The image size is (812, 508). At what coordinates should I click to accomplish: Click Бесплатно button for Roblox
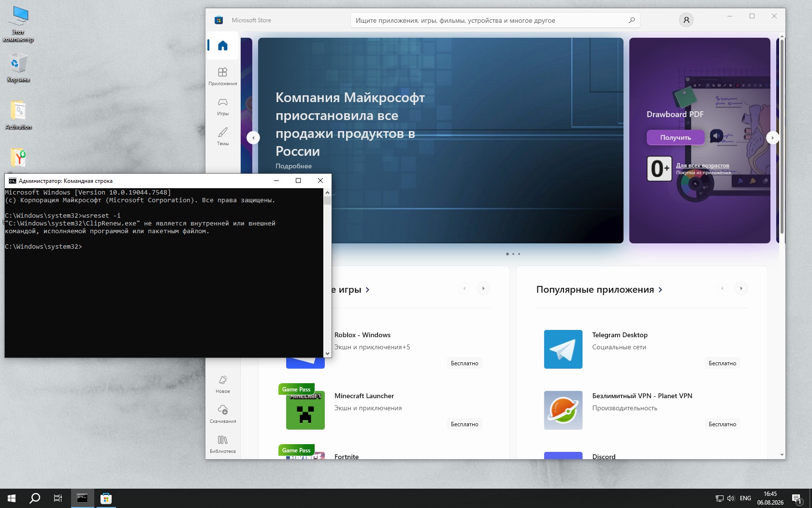[x=464, y=363]
